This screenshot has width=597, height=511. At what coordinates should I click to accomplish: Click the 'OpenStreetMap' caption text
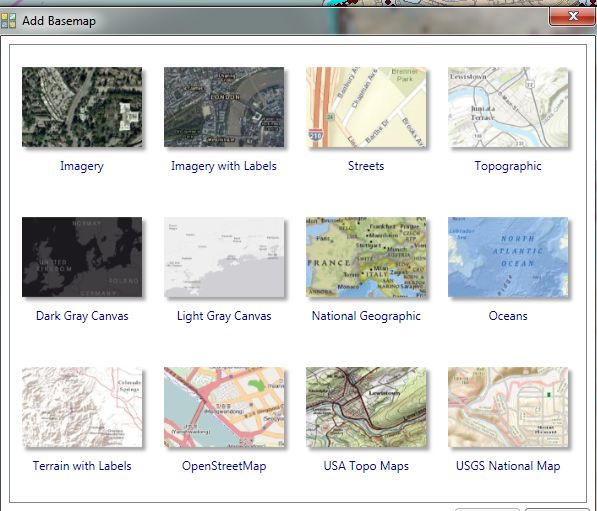coord(224,466)
